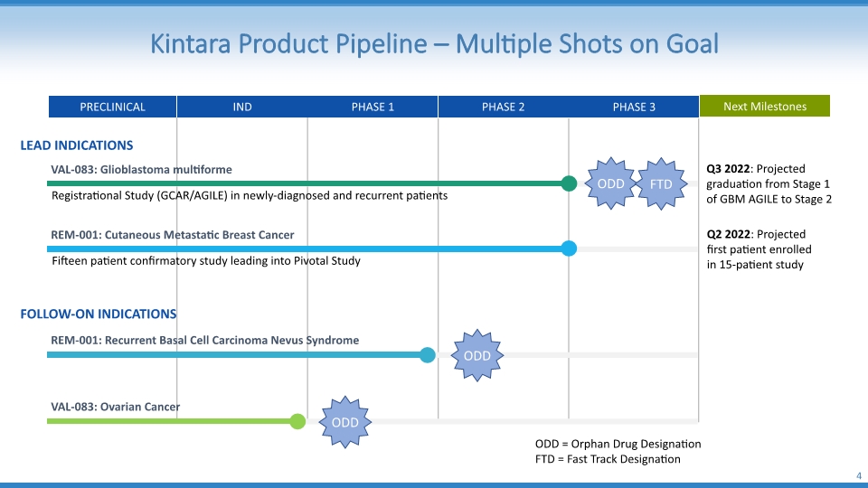Image resolution: width=868 pixels, height=488 pixels.
Task: Click 'REM-001: Cutaneous Metastatic Breast Cancer' label
Action: (x=172, y=235)
